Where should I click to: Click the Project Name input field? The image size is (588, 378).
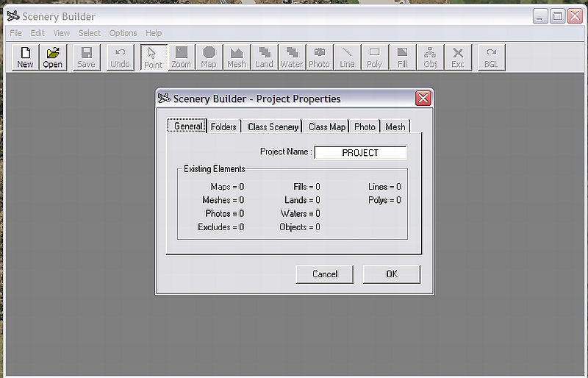(360, 153)
